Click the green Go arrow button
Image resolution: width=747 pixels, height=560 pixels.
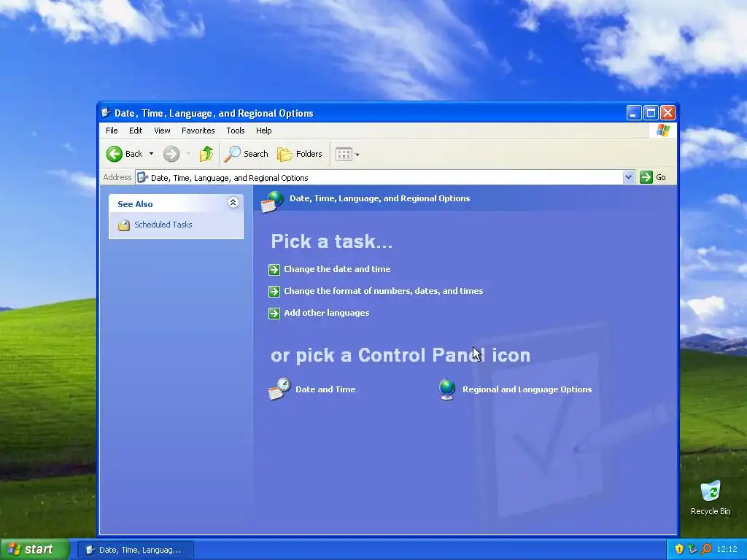646,177
